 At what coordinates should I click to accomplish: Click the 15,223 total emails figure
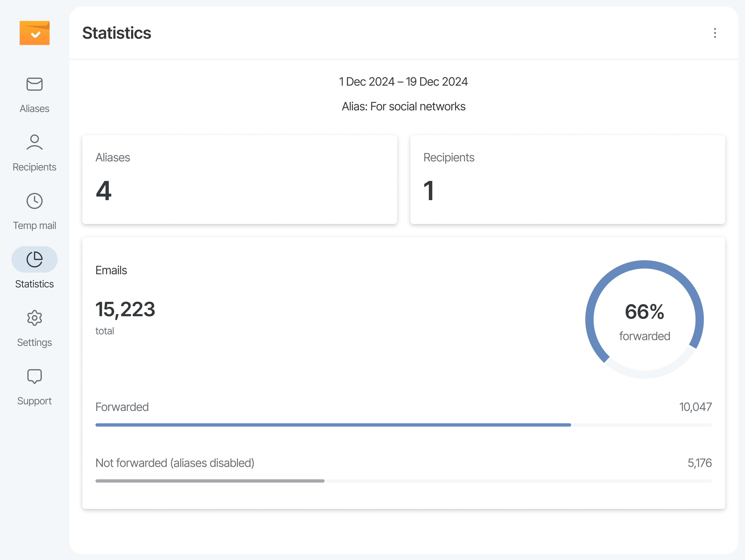tap(125, 309)
